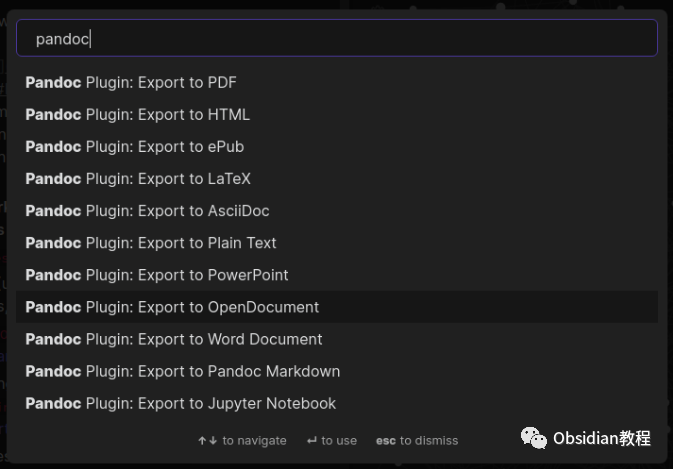Click the down arrow navigation hint icon
The width and height of the screenshot is (673, 469).
(213, 441)
